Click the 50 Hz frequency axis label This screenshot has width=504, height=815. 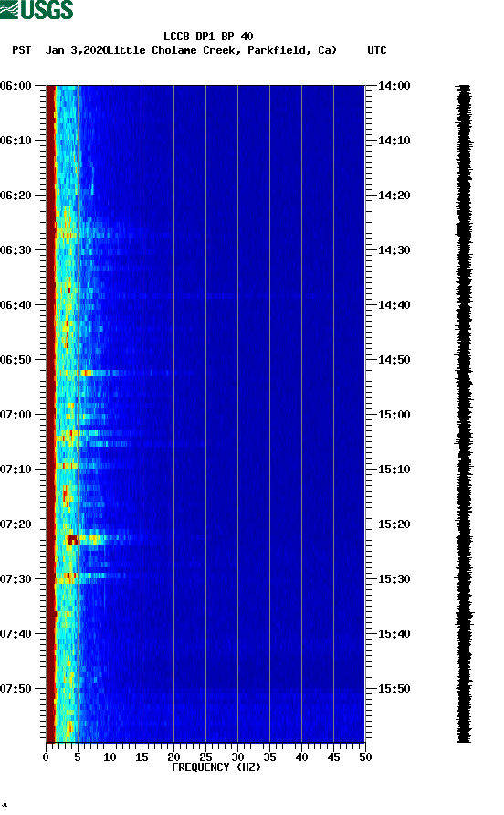(x=365, y=757)
